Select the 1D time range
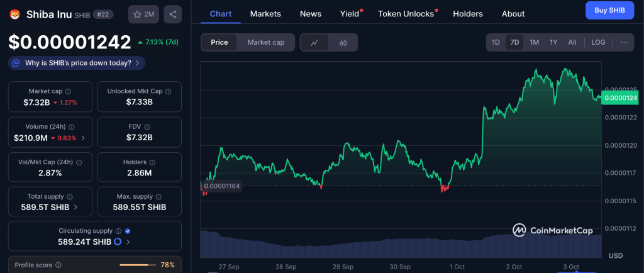This screenshot has height=273, width=644. pos(496,42)
